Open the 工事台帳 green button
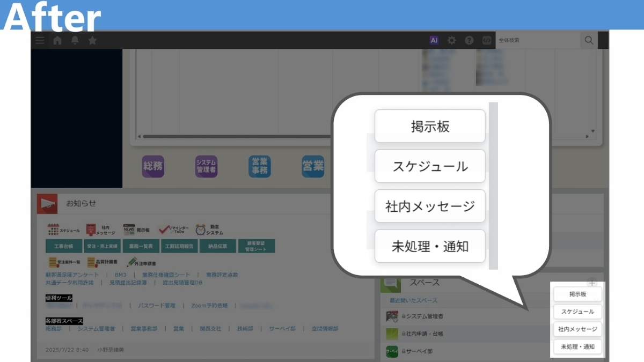Viewport: 644px width, 362px height. [63, 246]
